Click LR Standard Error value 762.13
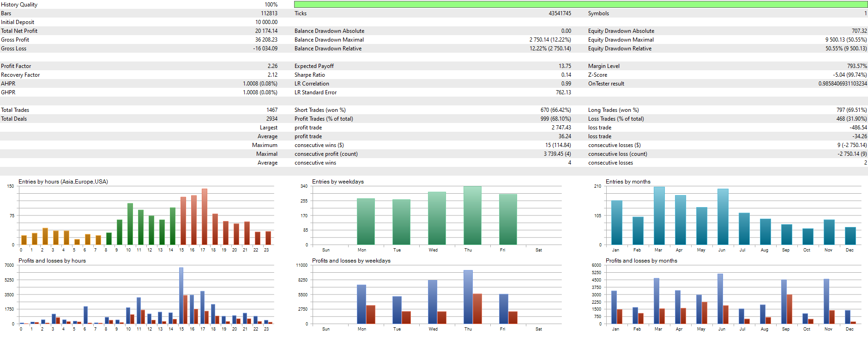Screen dimensions: 868x337 pos(563,92)
